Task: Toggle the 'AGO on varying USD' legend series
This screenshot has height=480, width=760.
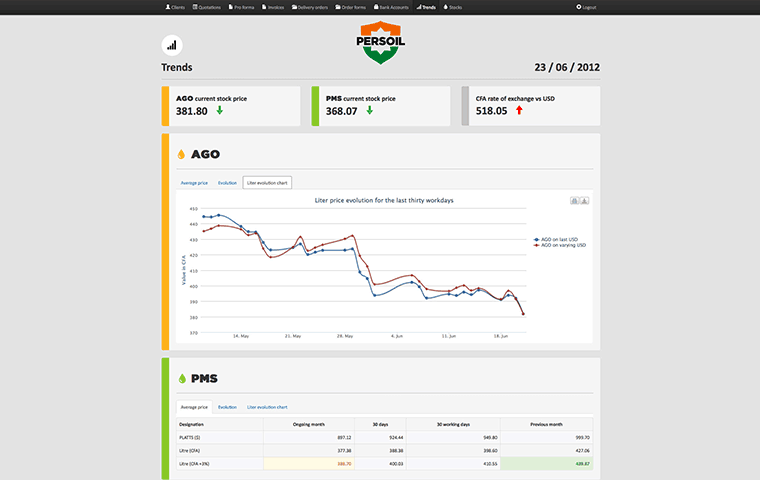Action: tap(560, 245)
